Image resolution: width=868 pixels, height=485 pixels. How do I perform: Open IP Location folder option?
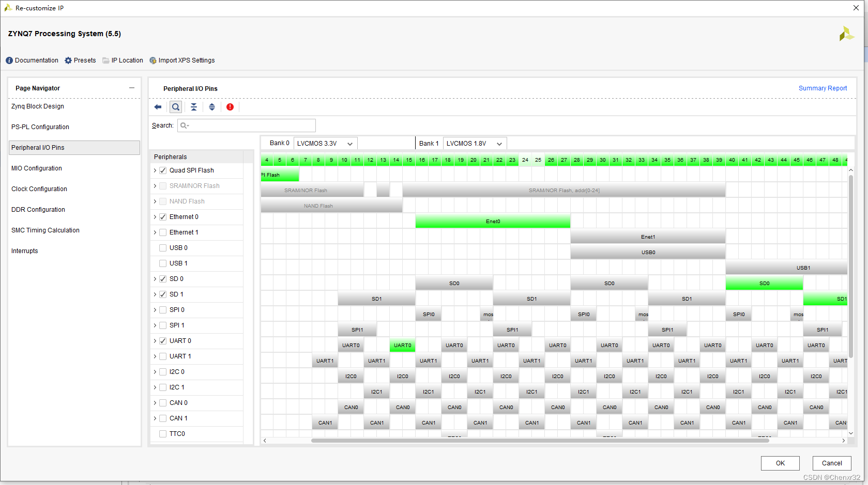pyautogui.click(x=123, y=60)
